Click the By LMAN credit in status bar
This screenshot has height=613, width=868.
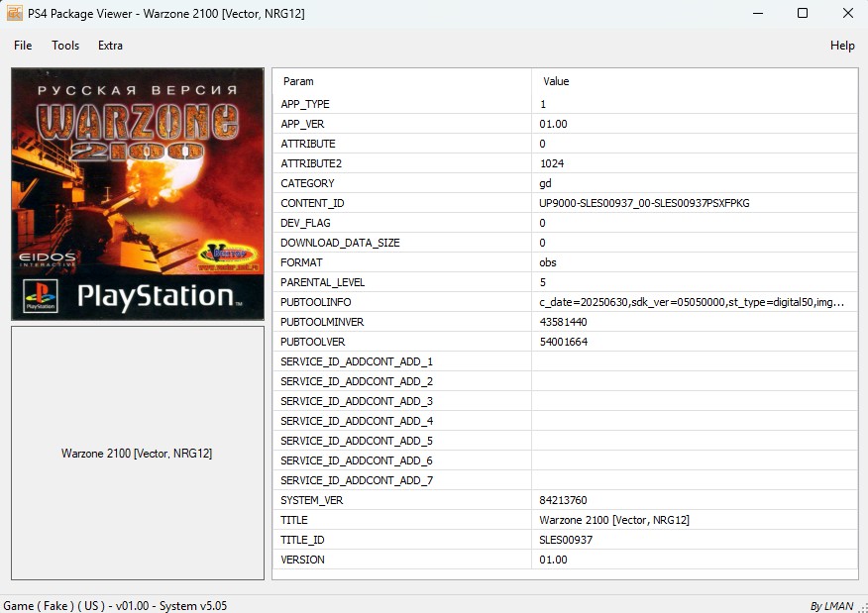831,606
